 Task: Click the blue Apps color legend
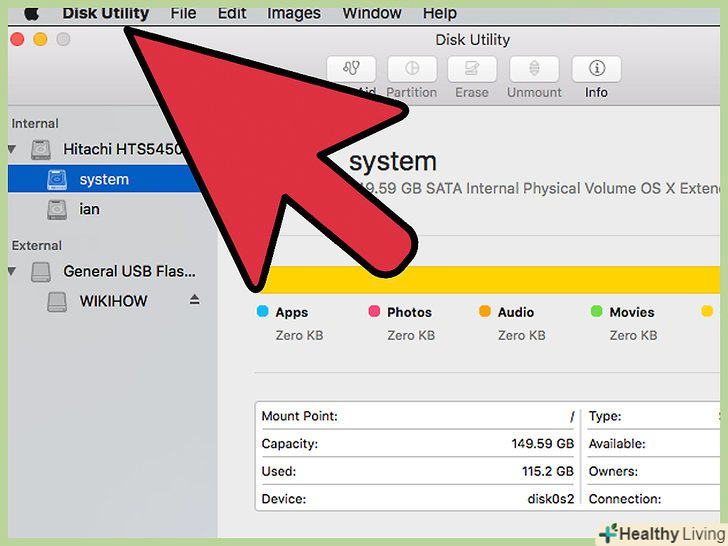263,312
